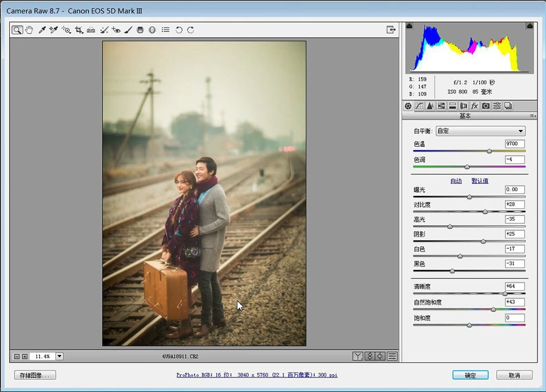Open the Camera Raw preferences dialog
The image size is (546, 392).
166,30
